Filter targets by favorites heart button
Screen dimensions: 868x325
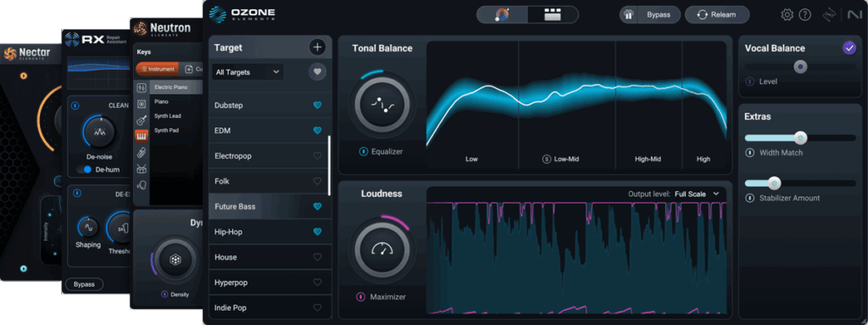(317, 71)
